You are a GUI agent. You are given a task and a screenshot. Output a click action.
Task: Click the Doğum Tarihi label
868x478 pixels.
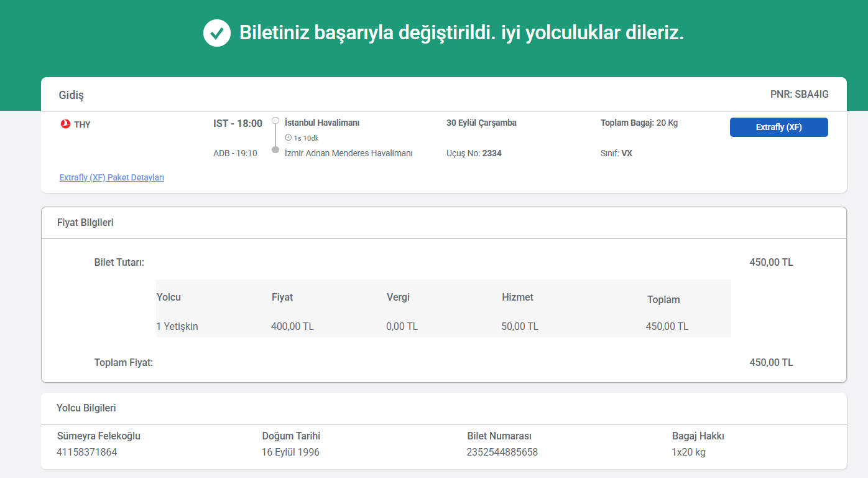(x=291, y=436)
